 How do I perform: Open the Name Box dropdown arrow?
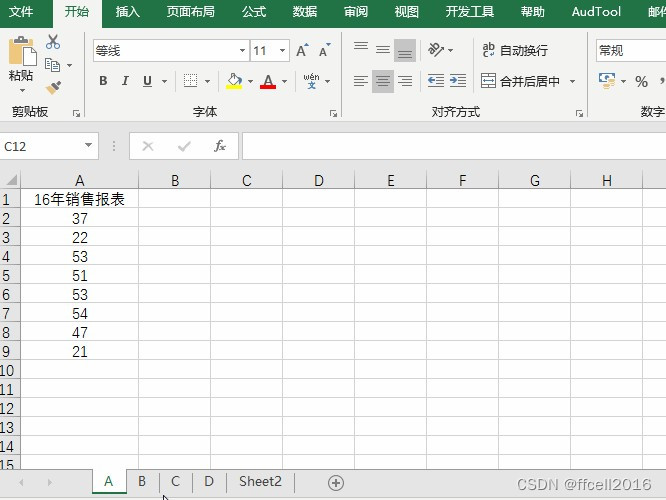[x=88, y=146]
